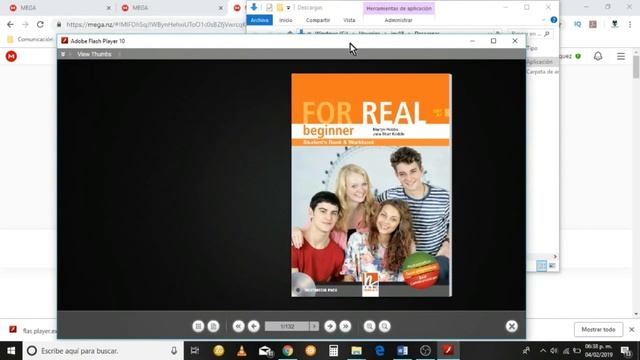Jump to first page with double-left arrow
640x360 pixels.
tap(239, 326)
